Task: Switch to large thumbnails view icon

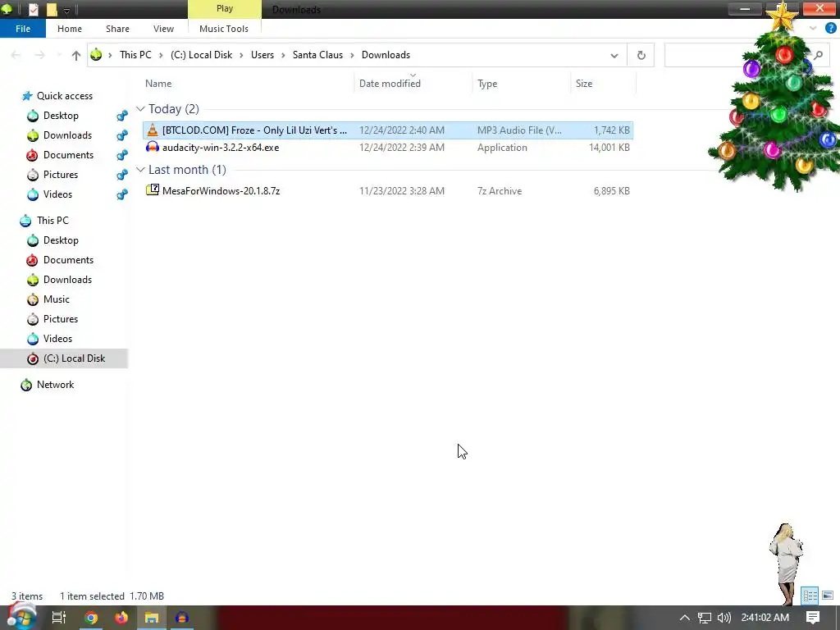Action: tap(828, 596)
